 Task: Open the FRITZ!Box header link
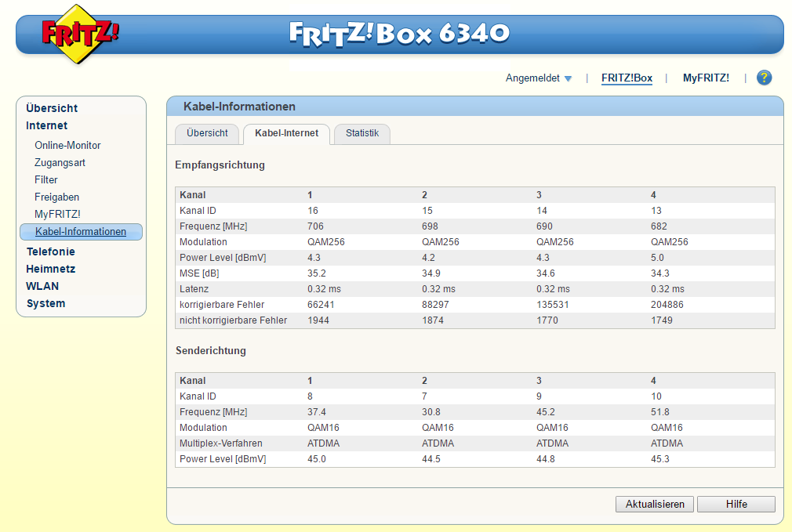(627, 78)
